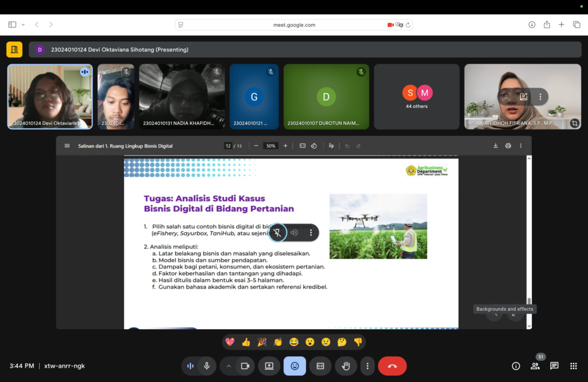588x382 pixels.
Task: Open meeting details info
Action: coord(516,366)
